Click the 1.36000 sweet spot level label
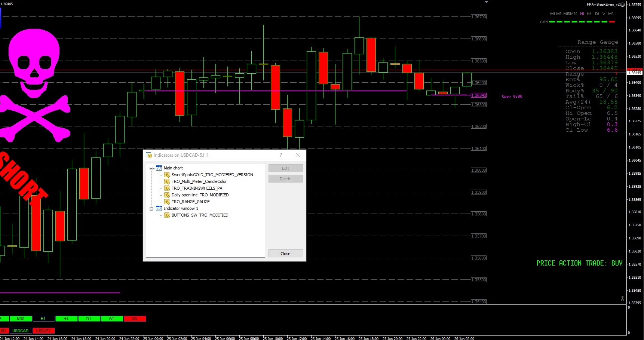Screen dimensions: 644x340 point(479,170)
